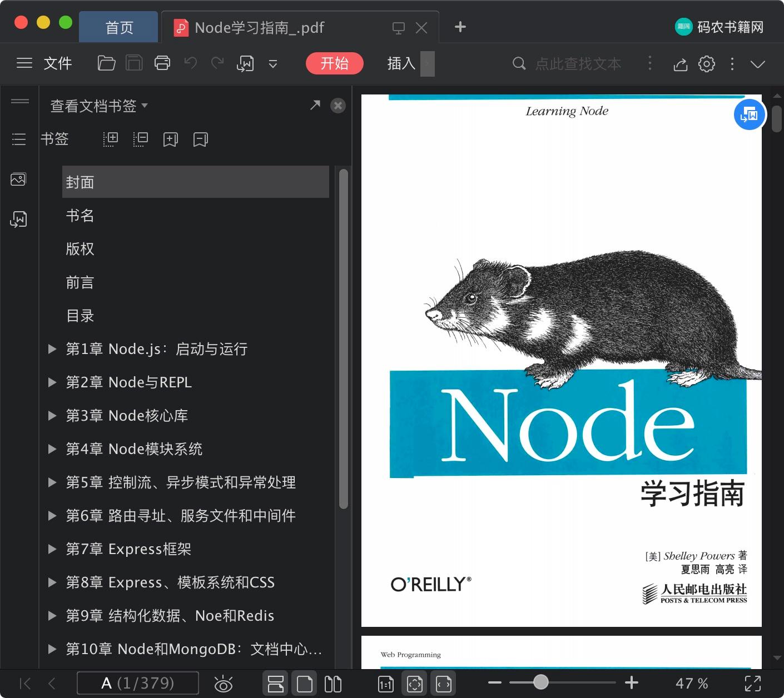Print the document with printer icon

(x=162, y=63)
